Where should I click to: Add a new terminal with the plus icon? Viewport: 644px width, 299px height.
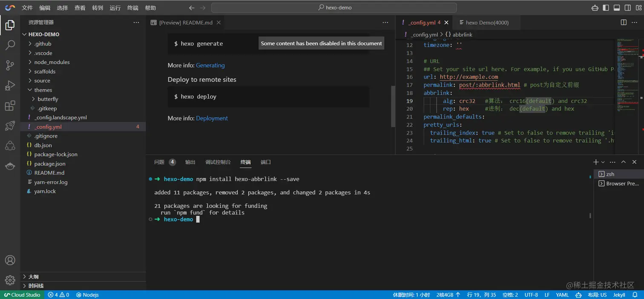596,162
